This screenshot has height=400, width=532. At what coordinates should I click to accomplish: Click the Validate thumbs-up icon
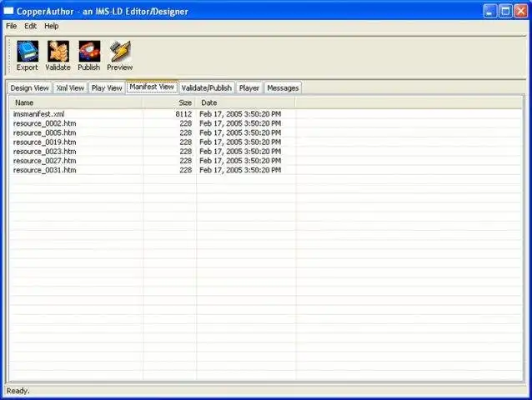(58, 51)
